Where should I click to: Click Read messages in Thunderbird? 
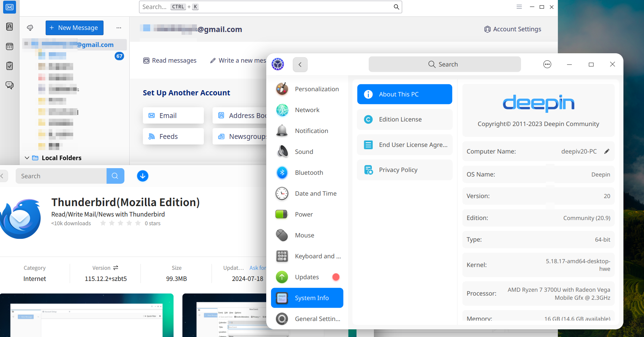[170, 61]
